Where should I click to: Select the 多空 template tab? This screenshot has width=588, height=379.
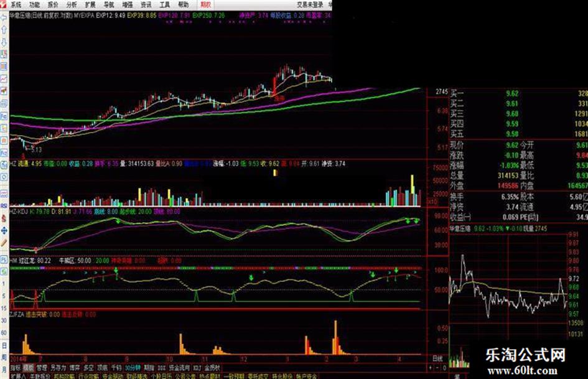coord(88,367)
